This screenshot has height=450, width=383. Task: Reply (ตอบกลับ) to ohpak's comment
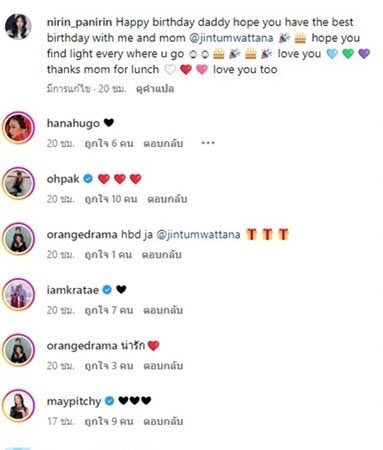tap(167, 199)
